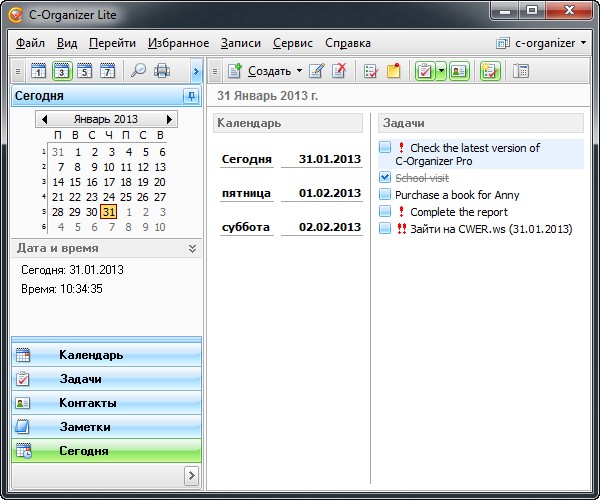Click the yellow sticky note icon
The width and height of the screenshot is (600, 500).
click(394, 71)
